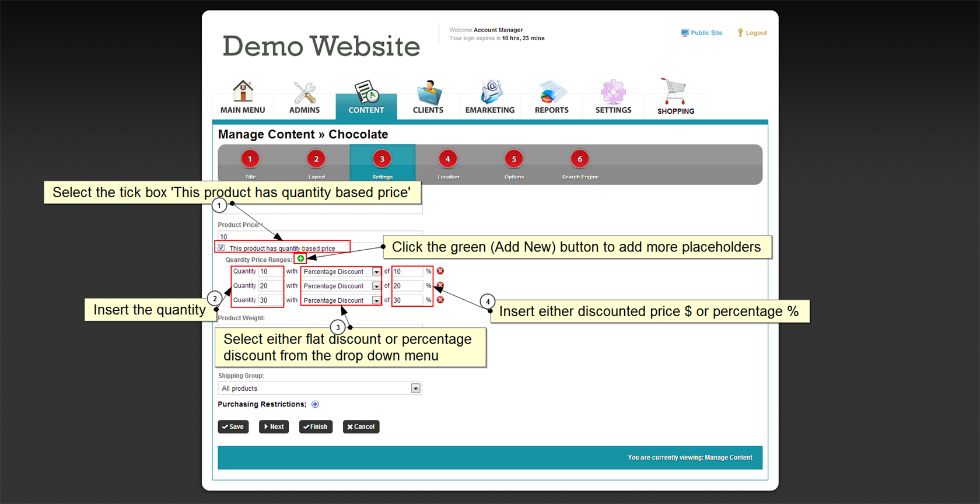Open the Admins tools icon

click(x=304, y=93)
